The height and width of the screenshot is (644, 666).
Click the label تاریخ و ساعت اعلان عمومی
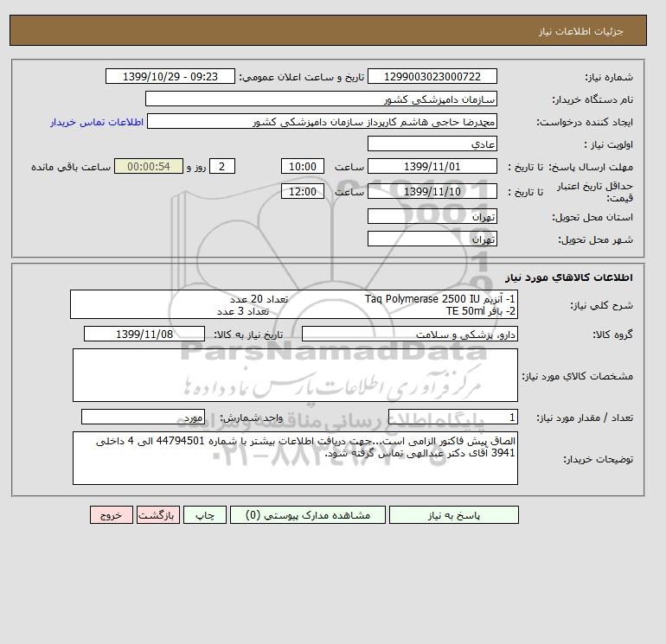pos(302,77)
